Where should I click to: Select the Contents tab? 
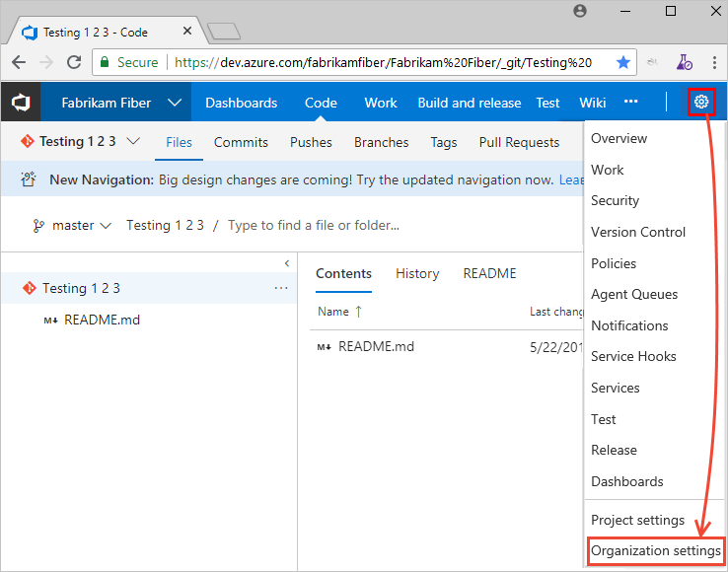pyautogui.click(x=343, y=273)
